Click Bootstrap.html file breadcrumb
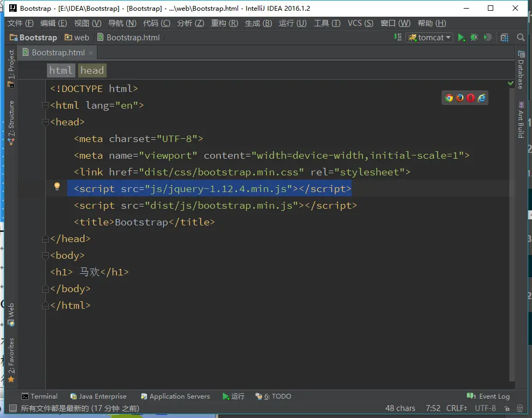Screen dimensions: 532x418 [129, 38]
